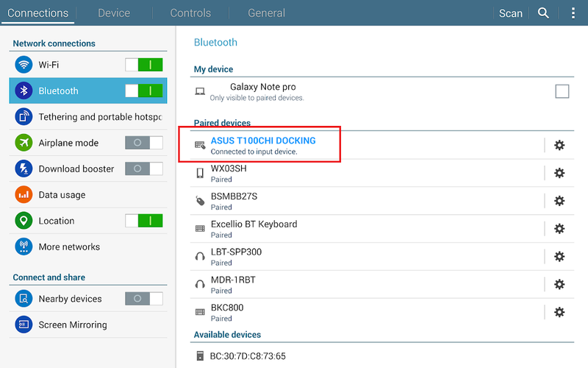Open settings gear for ASUS T100CHI DOCKING
Image resolution: width=588 pixels, height=368 pixels.
tap(559, 145)
